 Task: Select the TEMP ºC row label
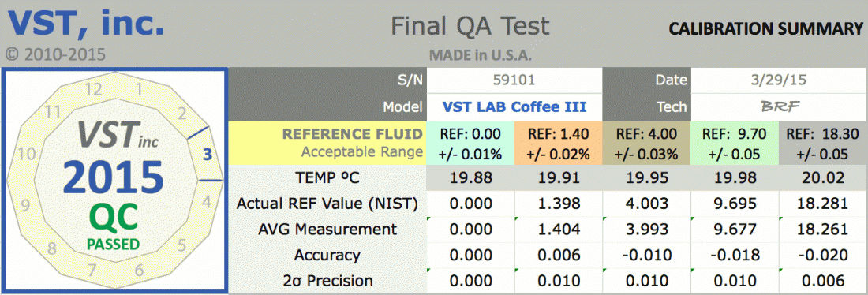point(327,177)
